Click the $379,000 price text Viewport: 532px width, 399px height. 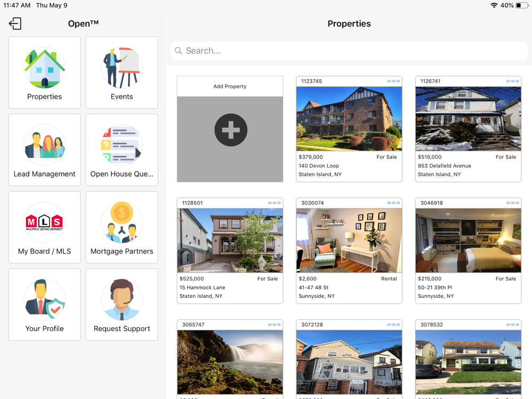coord(311,157)
